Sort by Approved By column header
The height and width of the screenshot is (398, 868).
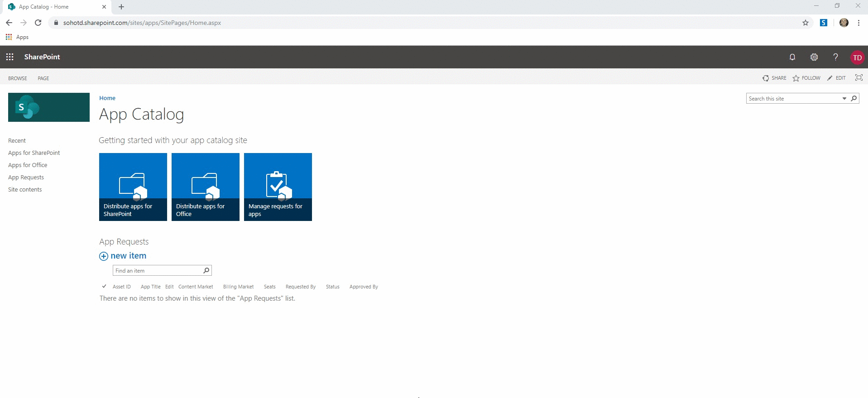click(x=364, y=287)
